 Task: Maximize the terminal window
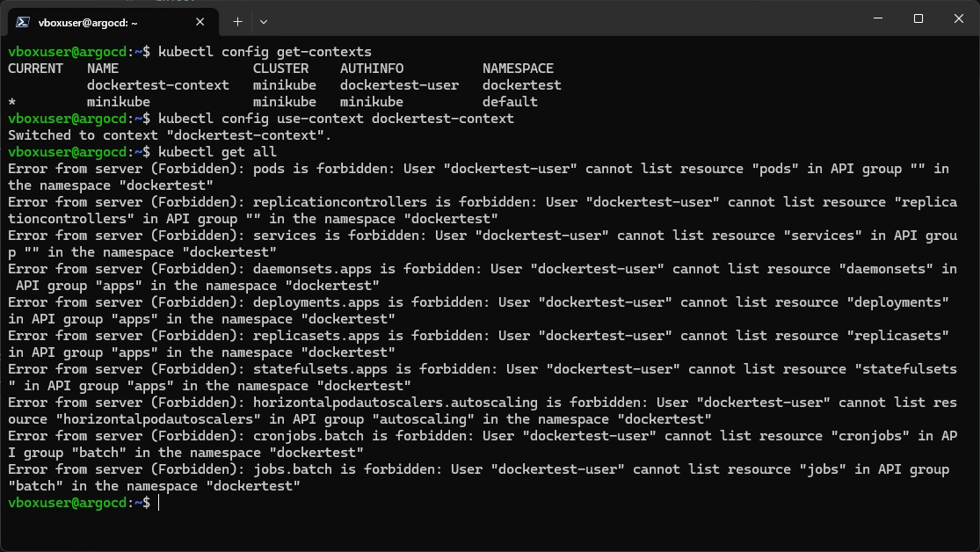pos(918,18)
